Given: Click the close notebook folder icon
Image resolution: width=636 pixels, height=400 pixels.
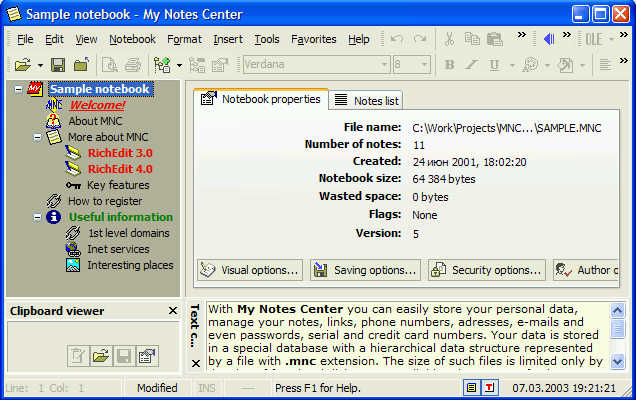Looking at the screenshot, I should click(82, 65).
